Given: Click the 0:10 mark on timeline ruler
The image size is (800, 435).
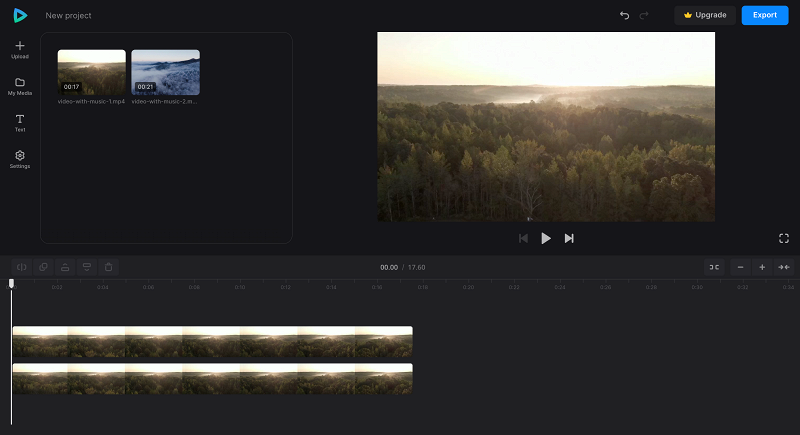Looking at the screenshot, I should click(x=240, y=287).
